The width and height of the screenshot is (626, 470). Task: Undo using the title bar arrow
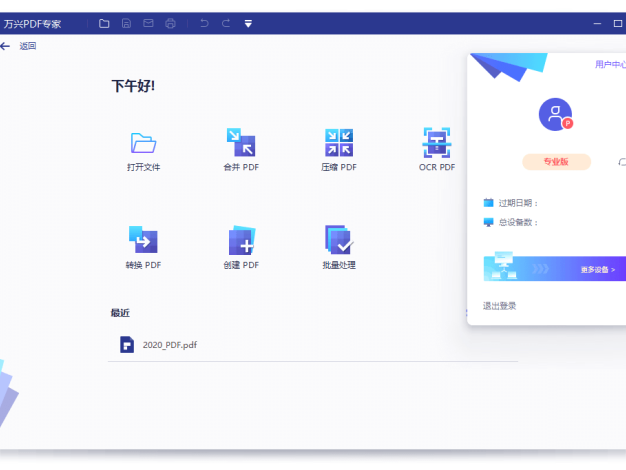click(x=204, y=24)
